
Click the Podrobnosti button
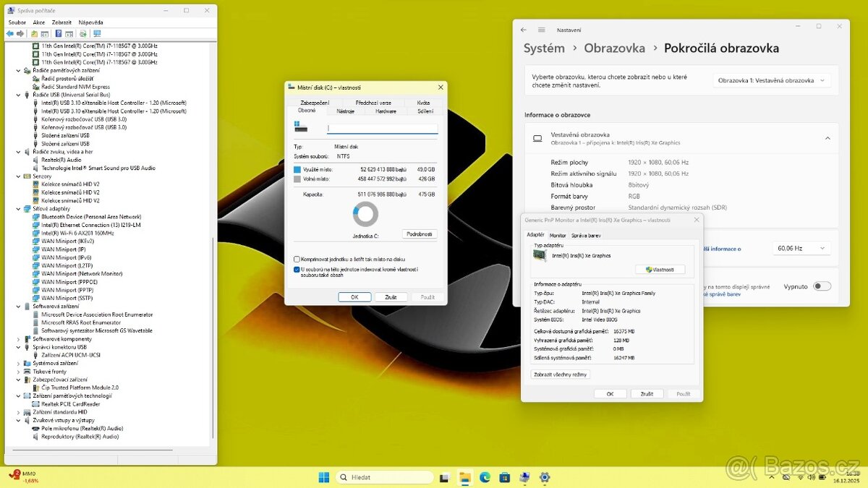tap(421, 234)
